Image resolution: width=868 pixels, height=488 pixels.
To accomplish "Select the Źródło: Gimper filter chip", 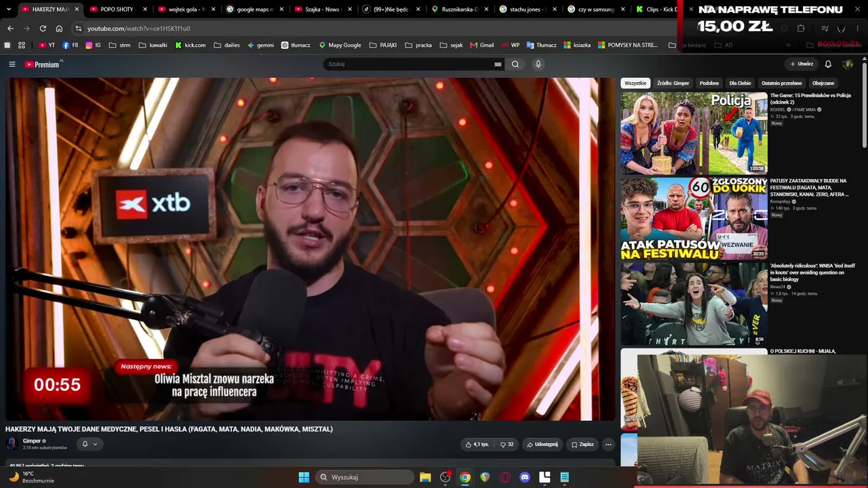I will (x=673, y=83).
